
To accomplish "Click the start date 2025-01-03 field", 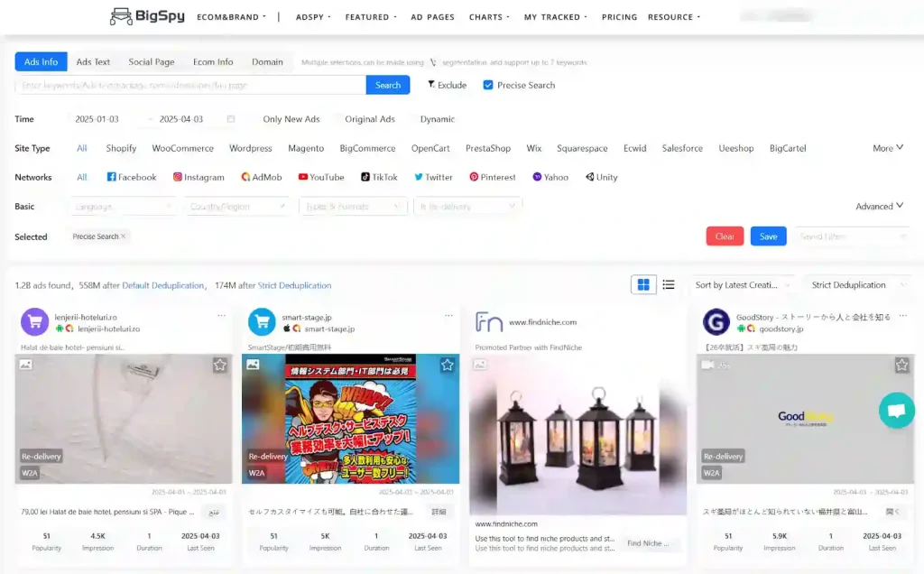I will tap(97, 118).
